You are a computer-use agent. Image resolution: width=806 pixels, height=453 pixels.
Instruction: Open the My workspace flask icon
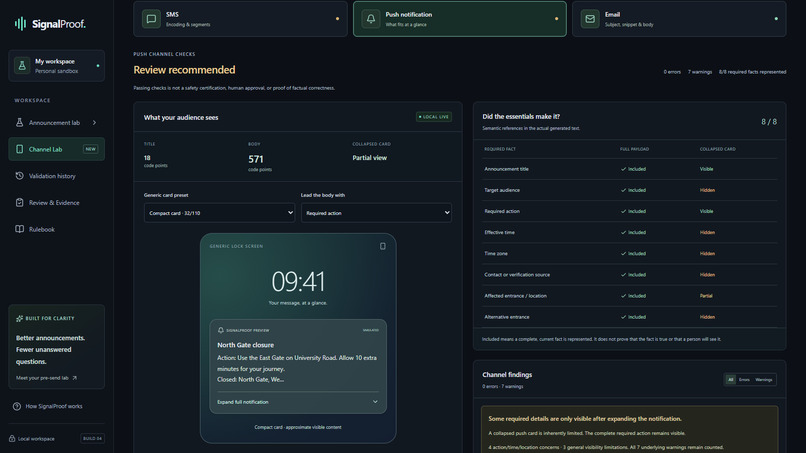tap(22, 66)
